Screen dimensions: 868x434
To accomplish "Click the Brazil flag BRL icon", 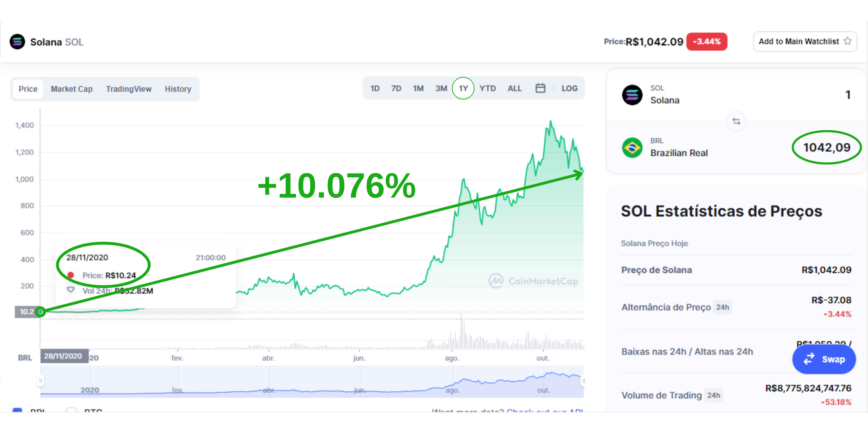I will point(632,148).
